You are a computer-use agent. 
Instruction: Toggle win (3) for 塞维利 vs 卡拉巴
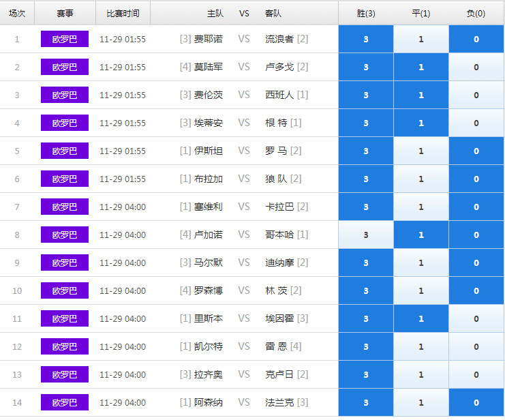coord(366,207)
